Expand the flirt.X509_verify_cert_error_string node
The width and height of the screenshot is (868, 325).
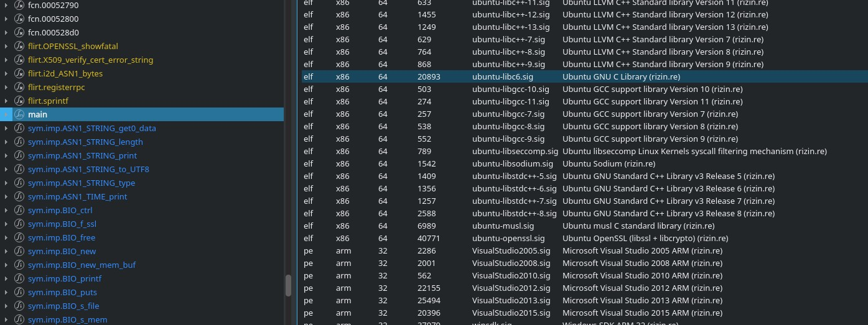tap(6, 60)
